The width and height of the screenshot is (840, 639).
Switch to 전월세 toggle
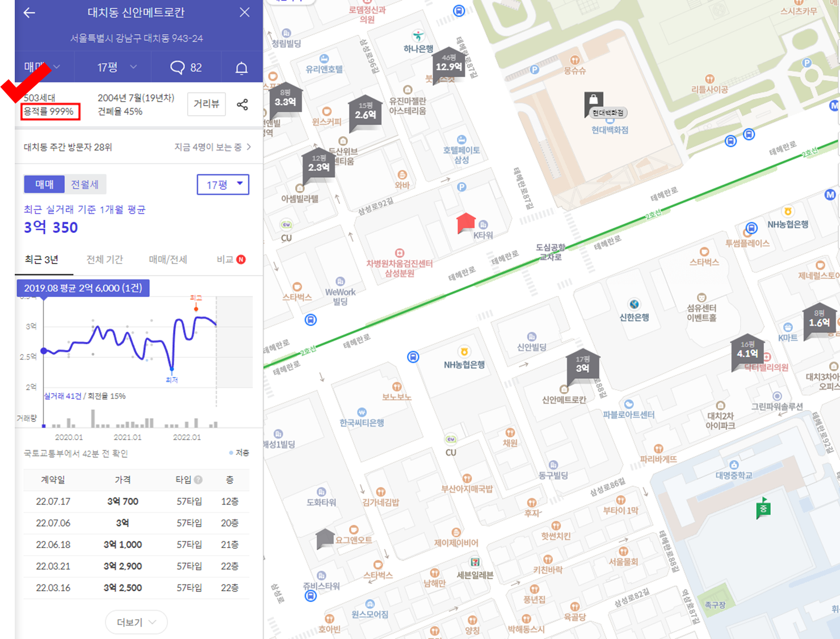85,184
